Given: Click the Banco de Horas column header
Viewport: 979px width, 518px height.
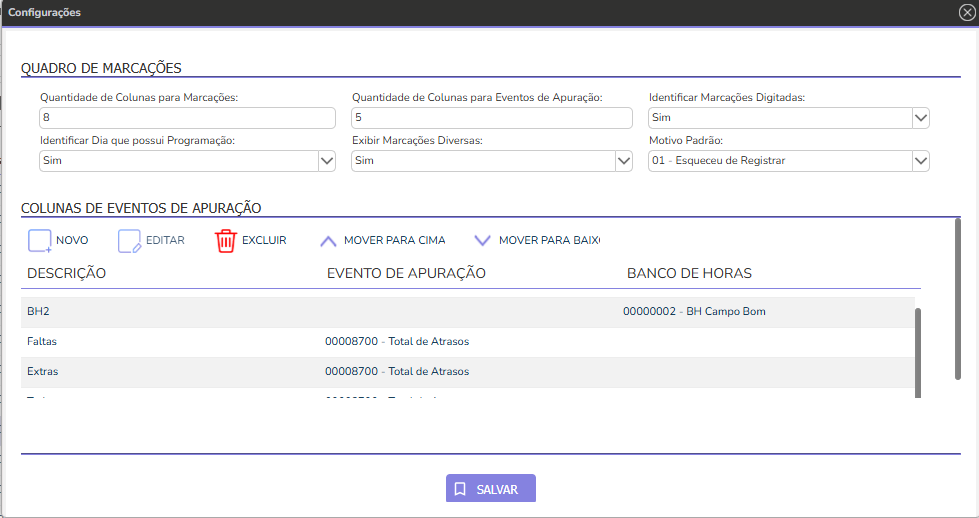Looking at the screenshot, I should (689, 273).
